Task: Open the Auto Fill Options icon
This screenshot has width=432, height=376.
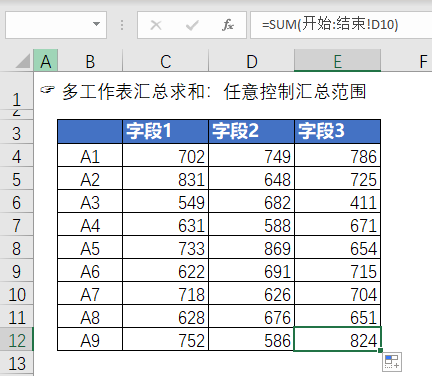Action: pyautogui.click(x=392, y=362)
